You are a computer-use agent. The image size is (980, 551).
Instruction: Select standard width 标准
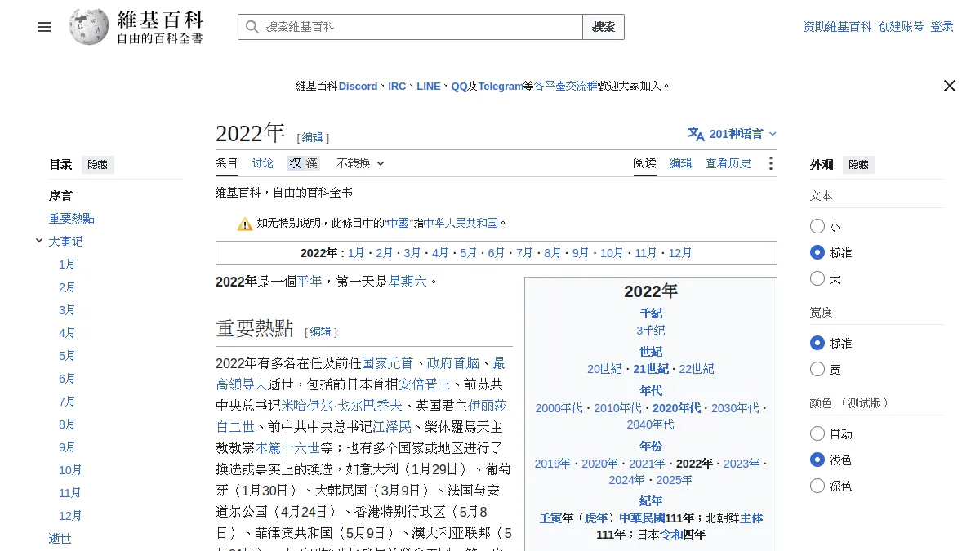tap(817, 343)
